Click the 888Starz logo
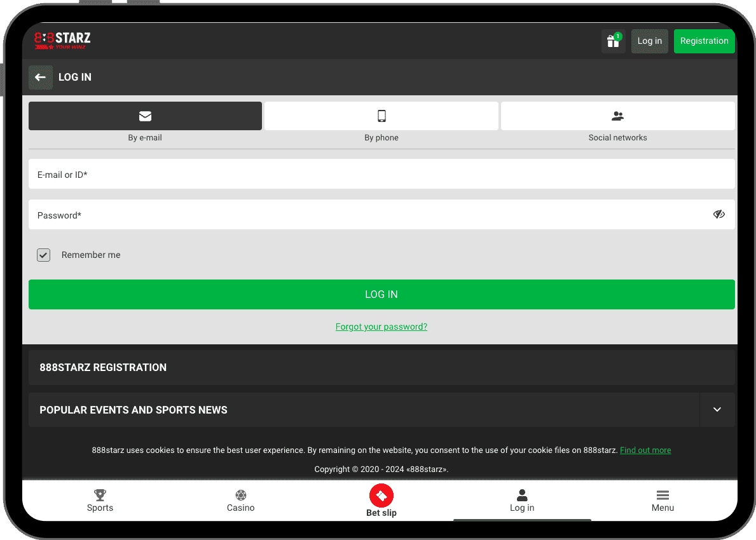Screen dimensions: 756x540 (x=62, y=41)
